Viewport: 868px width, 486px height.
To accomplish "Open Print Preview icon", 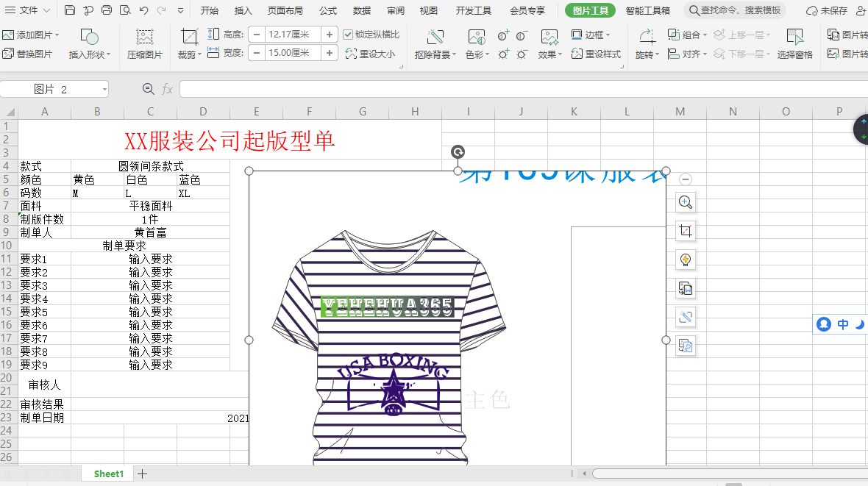I will 126,10.
